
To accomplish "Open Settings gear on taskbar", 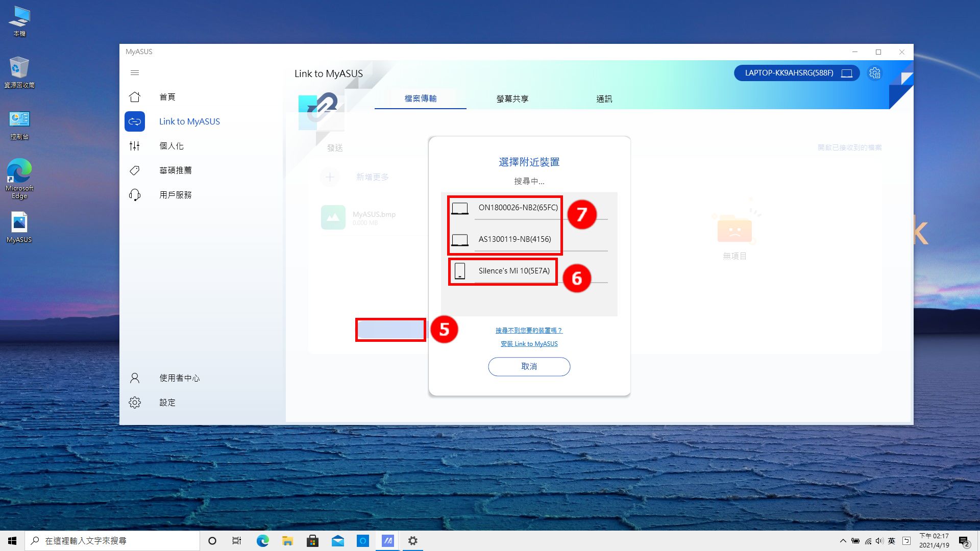I will click(x=413, y=541).
